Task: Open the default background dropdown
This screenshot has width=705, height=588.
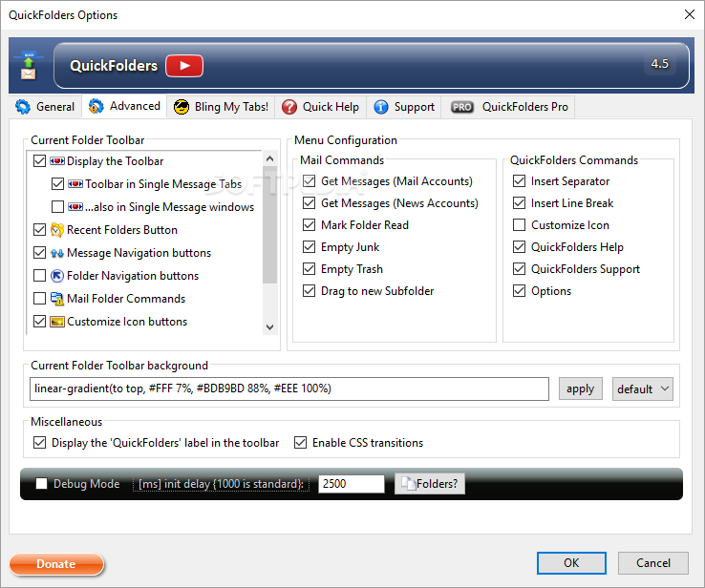Action: pos(643,388)
